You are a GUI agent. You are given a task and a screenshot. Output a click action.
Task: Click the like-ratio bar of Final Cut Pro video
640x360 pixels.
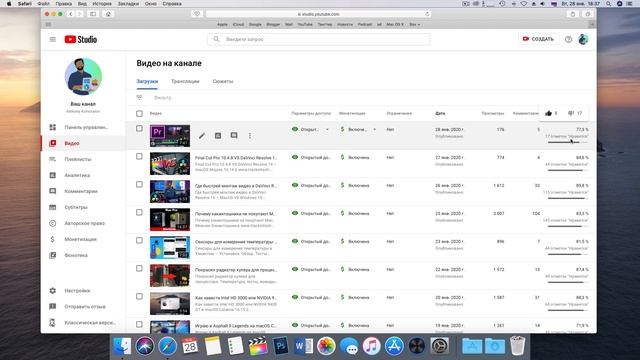point(567,170)
